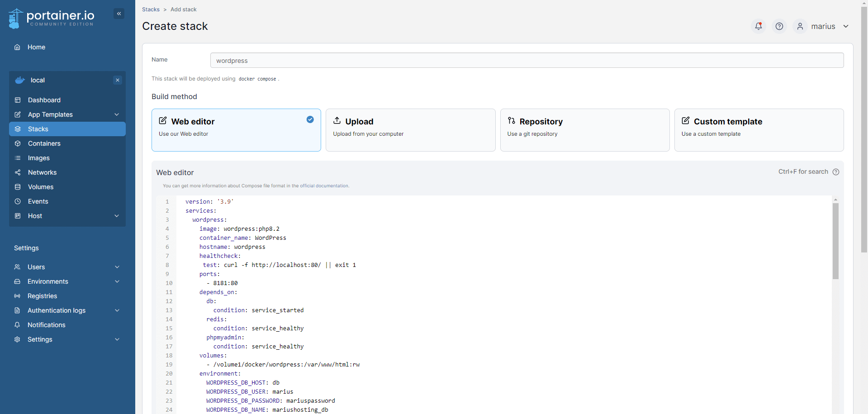Click the editor scrollbar up arrow
Image resolution: width=868 pixels, height=414 pixels.
tap(835, 200)
